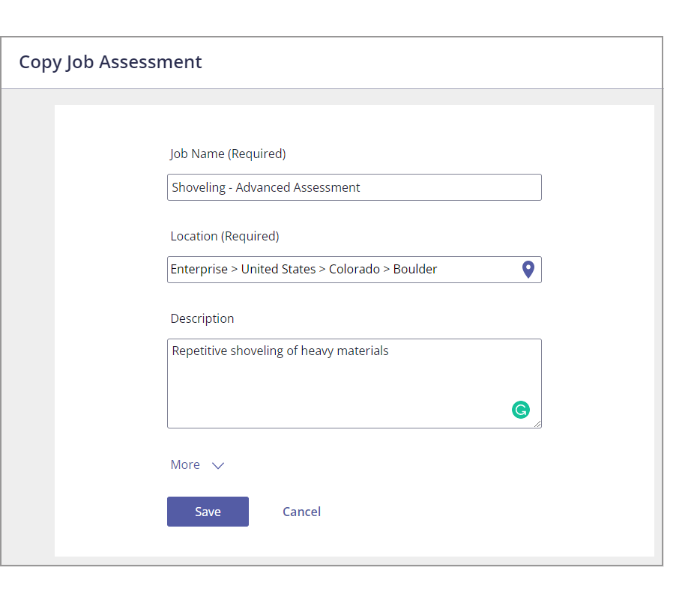
Task: Show additional fields via More link
Action: pos(185,464)
